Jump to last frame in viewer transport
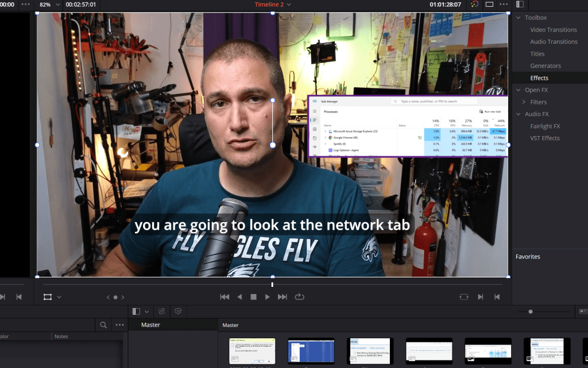The image size is (588, 368). [283, 297]
